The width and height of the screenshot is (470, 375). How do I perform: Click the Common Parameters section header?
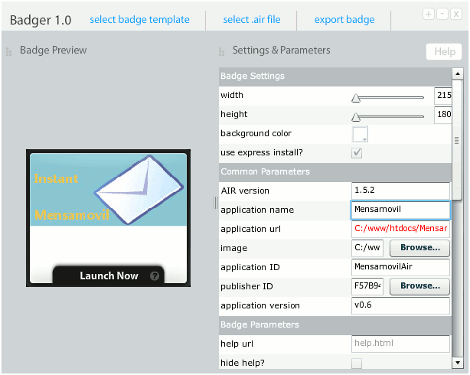(x=335, y=172)
